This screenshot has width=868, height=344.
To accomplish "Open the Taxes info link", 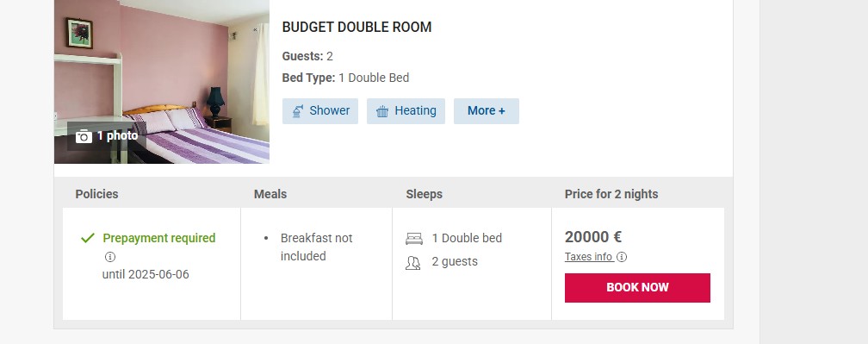I will tap(588, 257).
